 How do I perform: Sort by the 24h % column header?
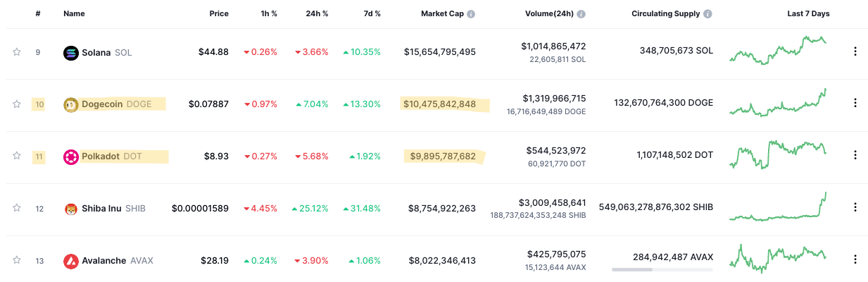coord(316,14)
